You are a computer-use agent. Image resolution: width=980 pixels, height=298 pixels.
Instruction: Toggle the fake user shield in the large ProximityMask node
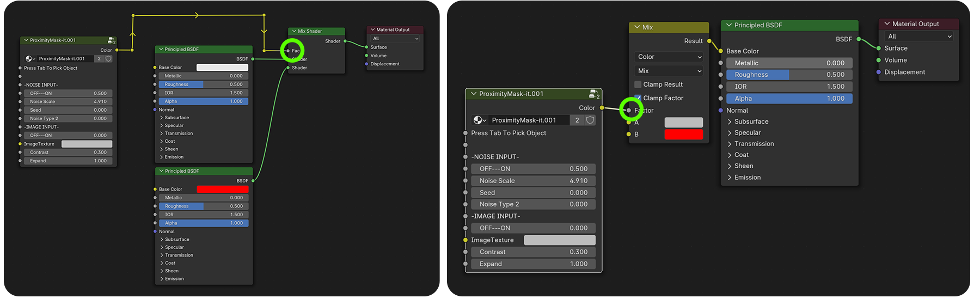point(590,120)
